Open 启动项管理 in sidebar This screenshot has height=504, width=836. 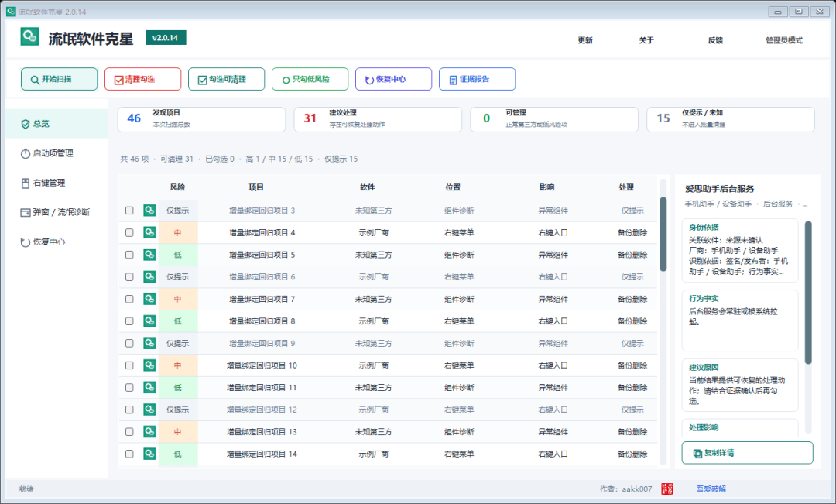click(x=57, y=153)
